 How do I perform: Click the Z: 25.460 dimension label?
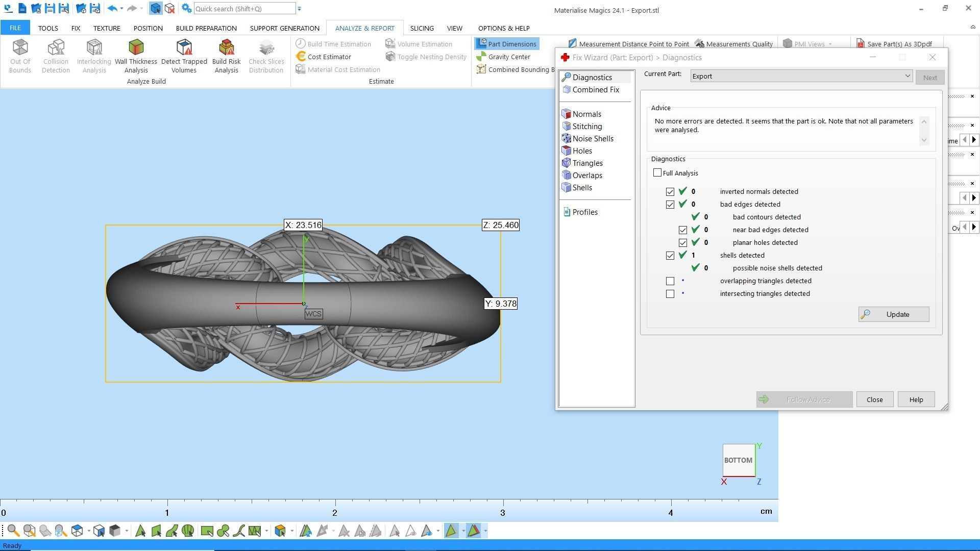tap(501, 225)
